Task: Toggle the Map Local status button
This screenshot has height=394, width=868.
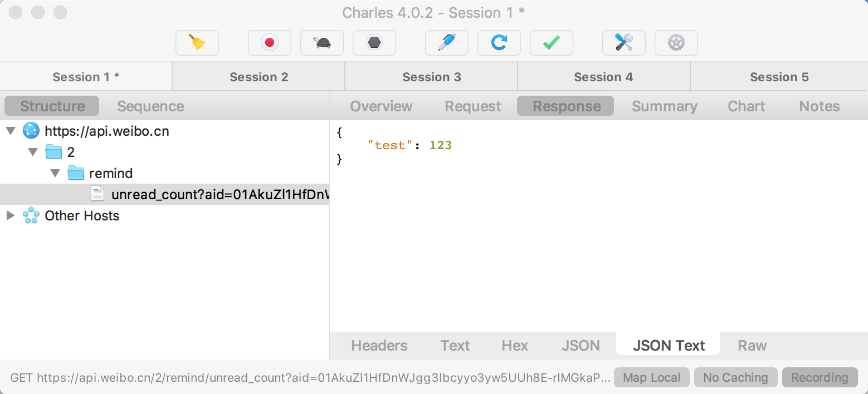Action: click(652, 377)
